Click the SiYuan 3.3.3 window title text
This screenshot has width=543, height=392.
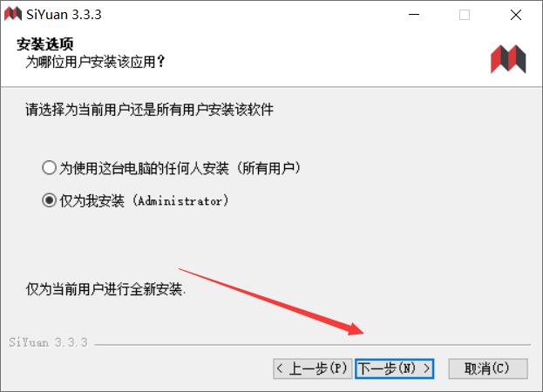(x=64, y=15)
